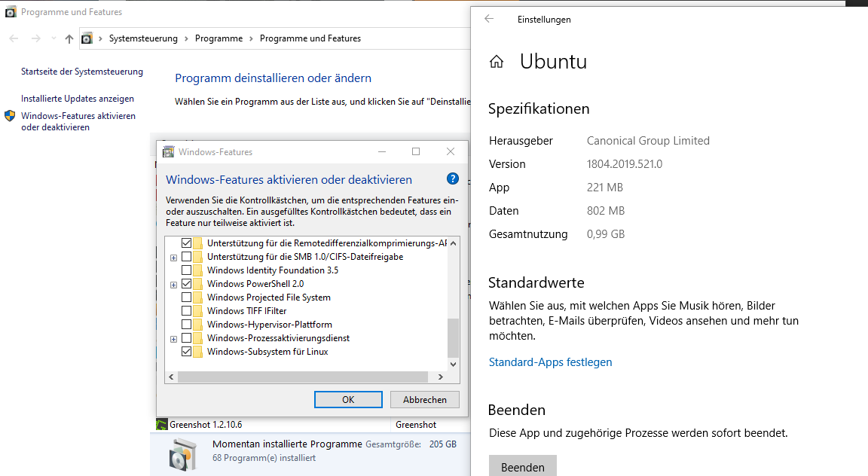
Task: Click the address bar control panel icon
Action: pos(87,38)
